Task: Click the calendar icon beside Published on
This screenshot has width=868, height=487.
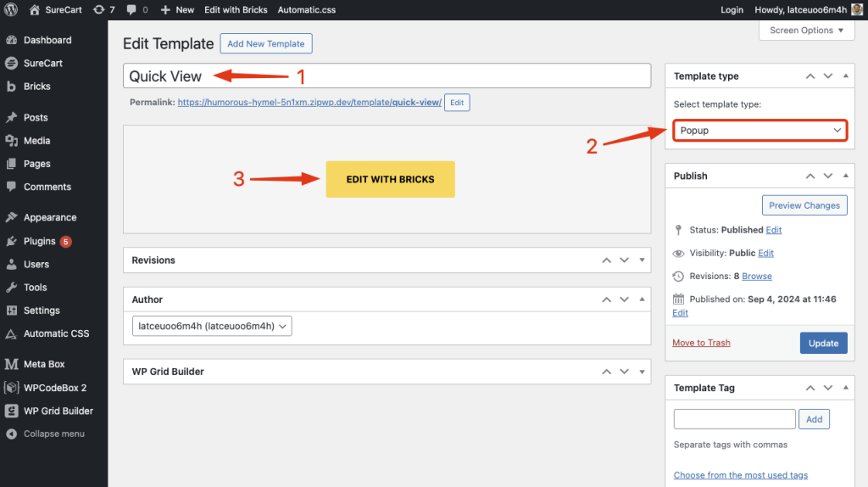Action: 678,299
